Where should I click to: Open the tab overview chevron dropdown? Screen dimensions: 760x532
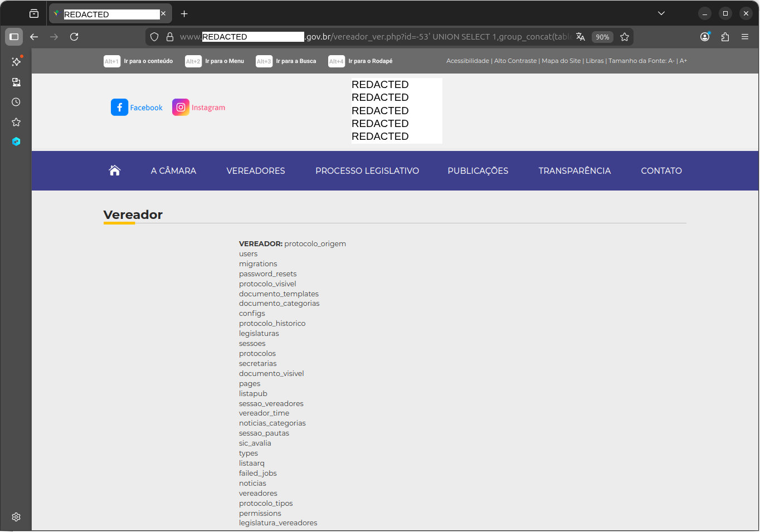pos(661,13)
